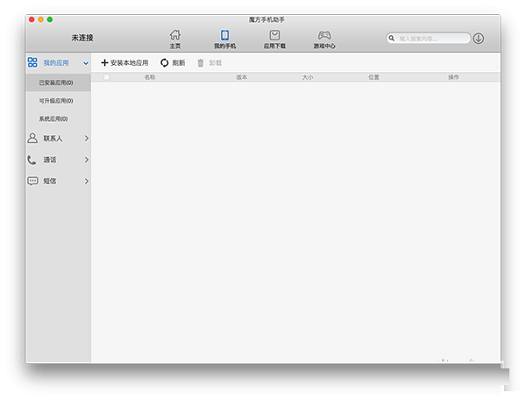This screenshot has height=400, width=526.
Task: Click the search magnifier icon
Action: click(391, 38)
